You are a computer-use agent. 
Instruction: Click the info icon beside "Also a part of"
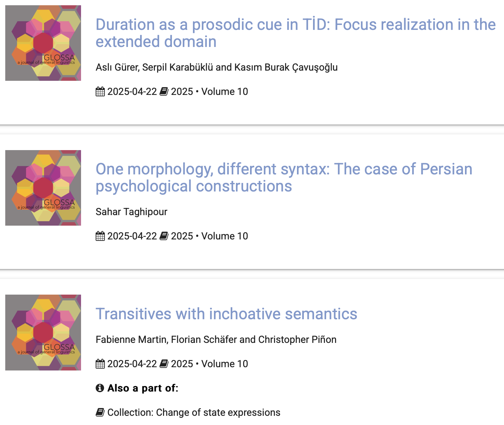[x=100, y=388]
